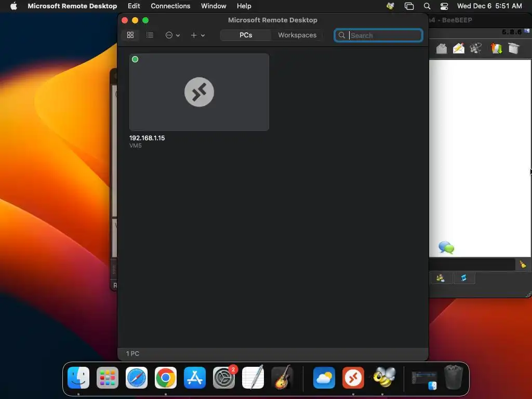This screenshot has width=532, height=399.
Task: Open App Store from the Dock
Action: click(x=195, y=378)
